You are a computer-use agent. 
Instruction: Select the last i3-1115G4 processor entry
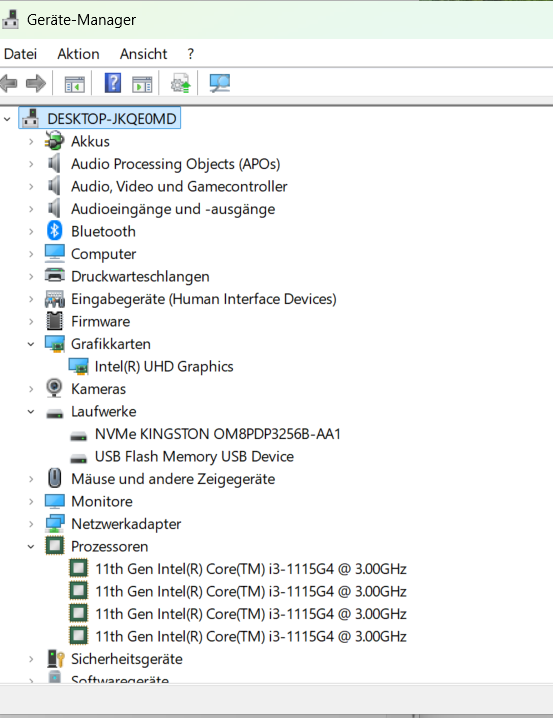pos(251,636)
